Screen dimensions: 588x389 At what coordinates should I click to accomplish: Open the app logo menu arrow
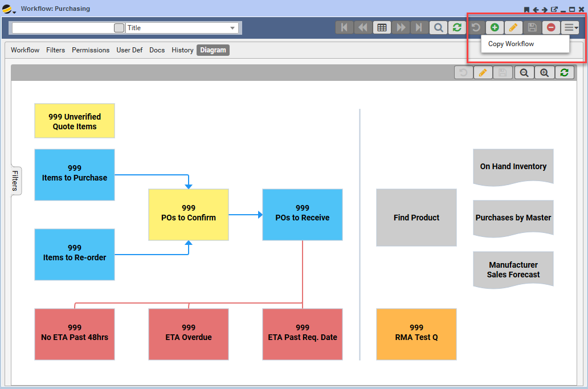coord(14,12)
